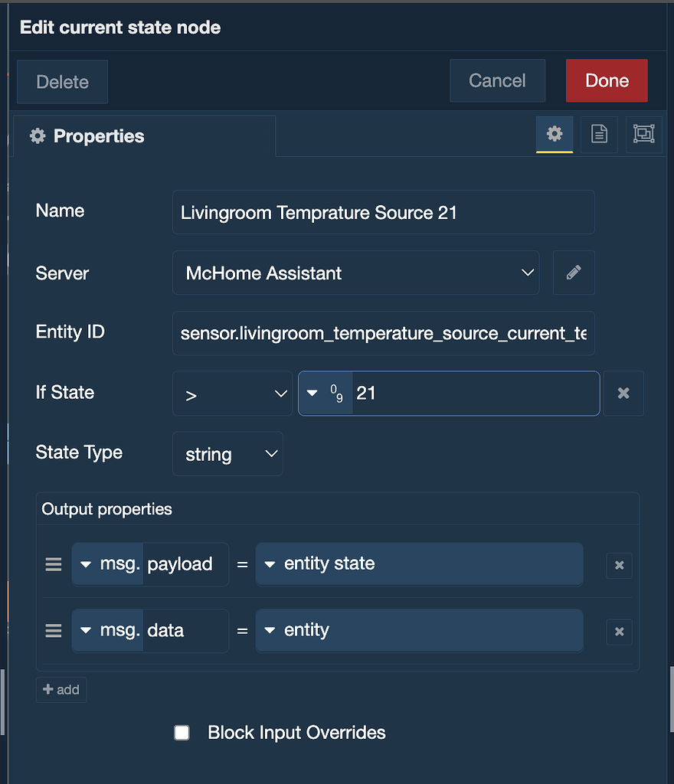
Task: Click the number type indicator in If State field
Action: [325, 393]
